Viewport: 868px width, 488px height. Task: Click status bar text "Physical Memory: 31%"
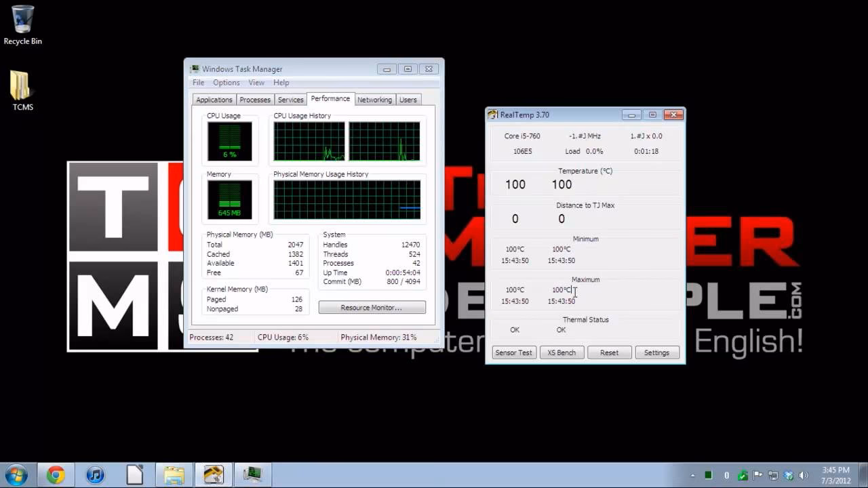(x=378, y=338)
